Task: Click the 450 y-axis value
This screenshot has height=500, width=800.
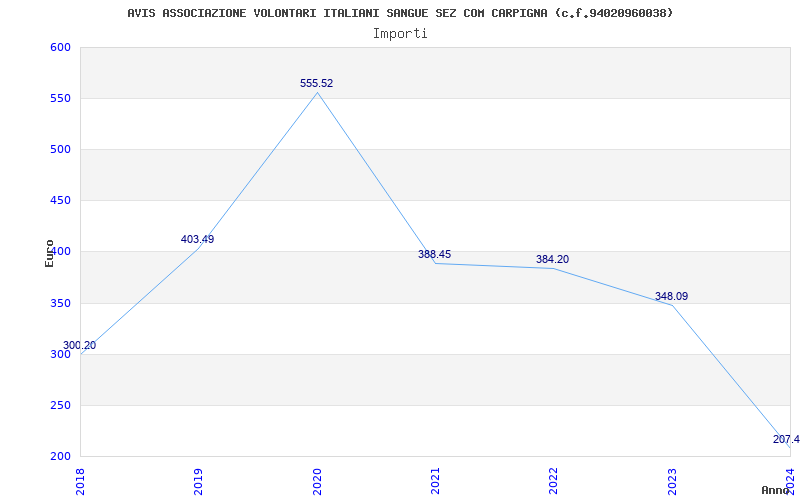Action: click(60, 201)
